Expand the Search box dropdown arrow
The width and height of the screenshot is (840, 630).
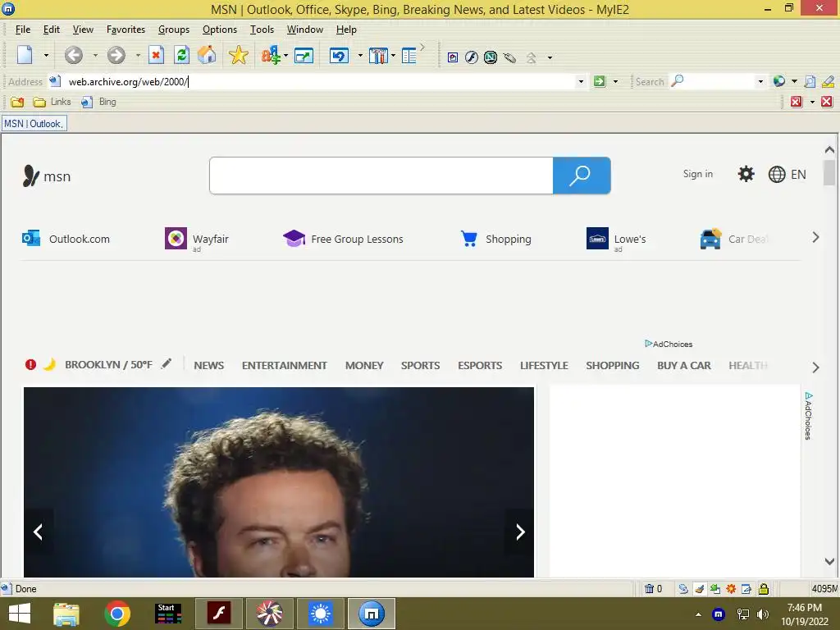760,81
